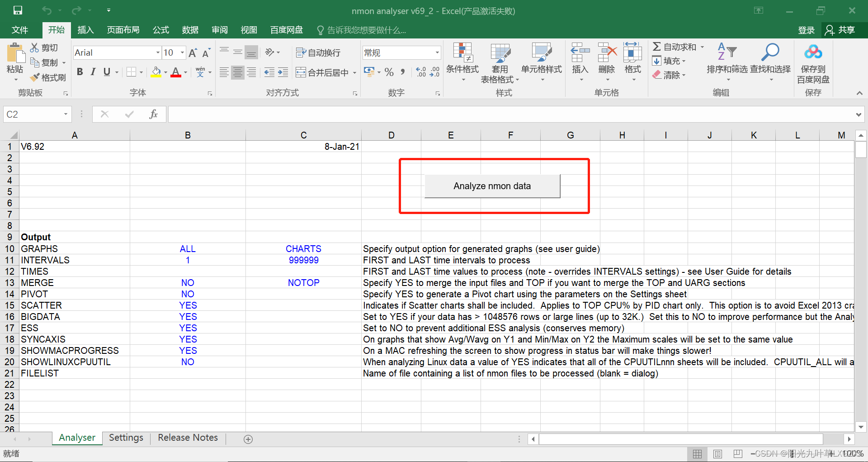Switch to 页面布局 Page Layout tab
Viewport: 868px width, 462px height.
coord(123,30)
